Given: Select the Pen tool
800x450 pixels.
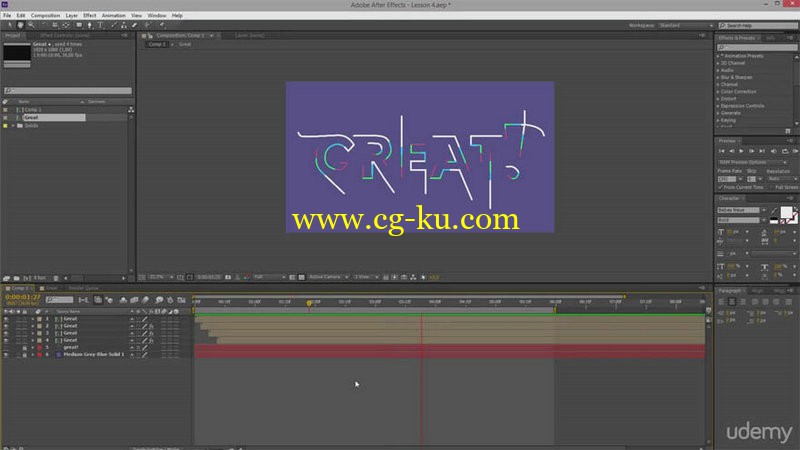Looking at the screenshot, I should coord(90,25).
